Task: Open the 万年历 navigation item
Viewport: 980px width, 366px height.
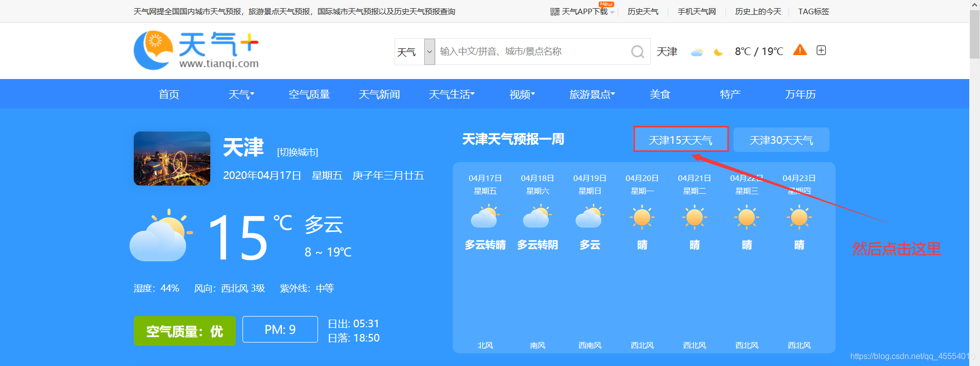Action: [800, 94]
